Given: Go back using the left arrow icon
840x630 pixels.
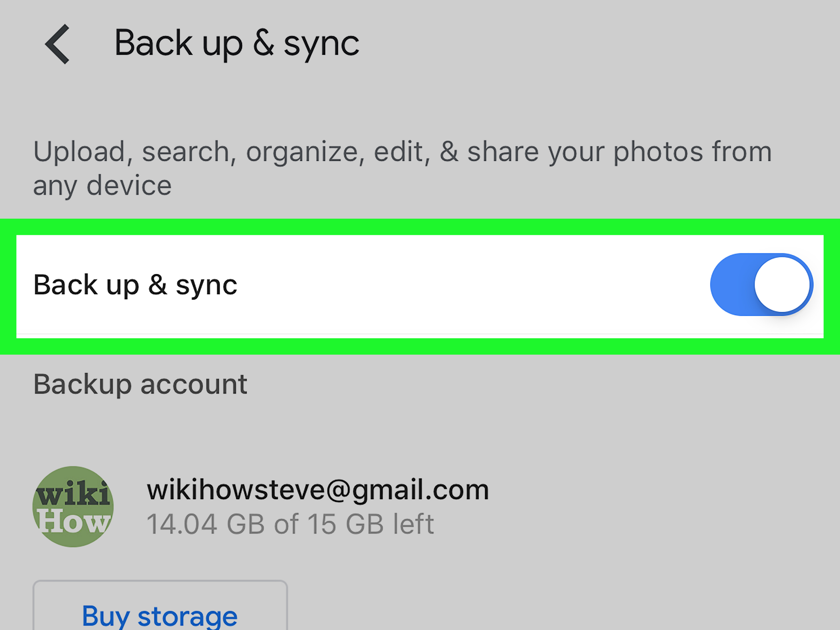Looking at the screenshot, I should (x=57, y=44).
